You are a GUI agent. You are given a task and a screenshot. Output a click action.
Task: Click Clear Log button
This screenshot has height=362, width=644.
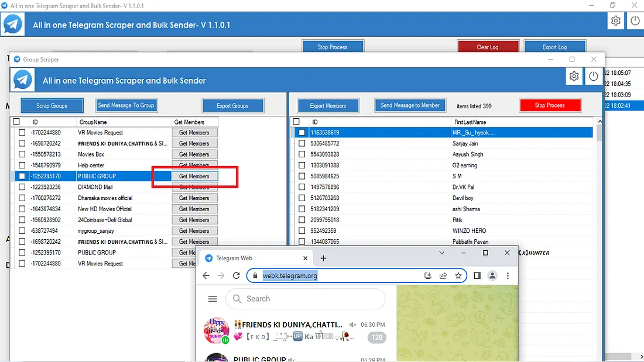[x=488, y=47]
